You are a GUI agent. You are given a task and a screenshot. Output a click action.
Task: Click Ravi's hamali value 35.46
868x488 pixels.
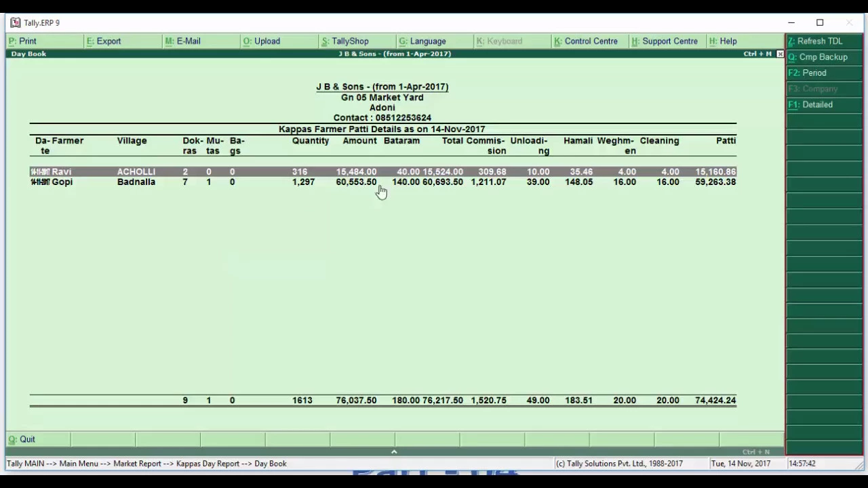[581, 172]
